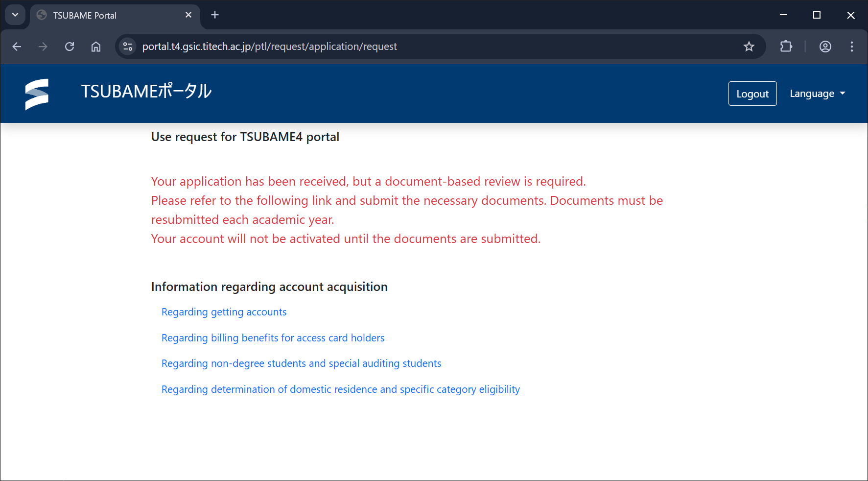Open the browser profile icon
Image resolution: width=868 pixels, height=481 pixels.
click(825, 47)
